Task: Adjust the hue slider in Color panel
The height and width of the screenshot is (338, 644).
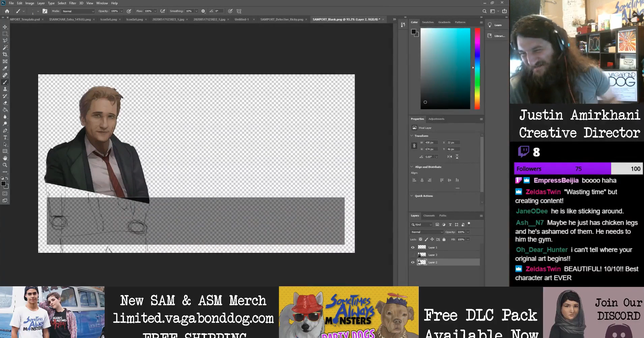Action: pyautogui.click(x=477, y=69)
